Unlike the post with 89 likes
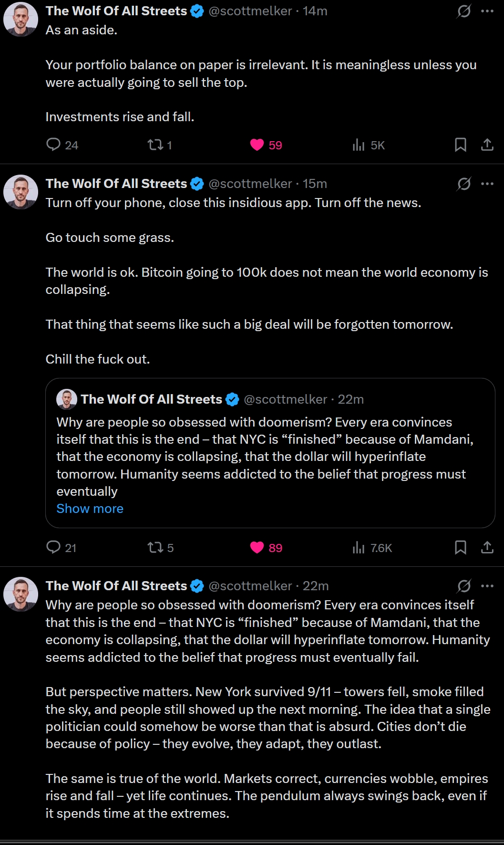The height and width of the screenshot is (845, 504). tap(257, 547)
